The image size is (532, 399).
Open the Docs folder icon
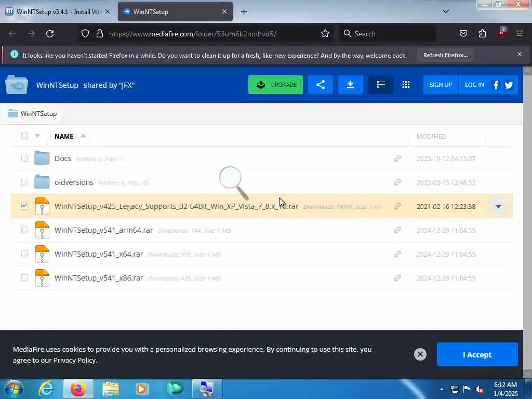tap(42, 158)
